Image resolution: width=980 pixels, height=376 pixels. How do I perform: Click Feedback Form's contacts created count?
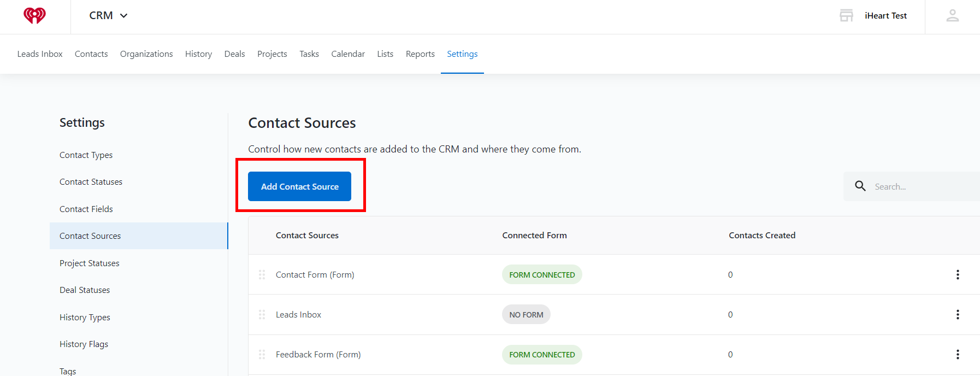tap(730, 355)
